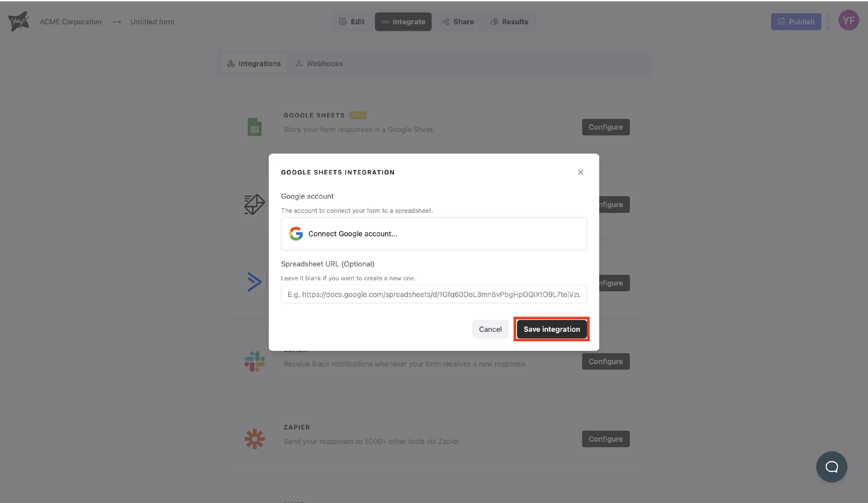
Task: Click the Slack logo icon
Action: click(255, 362)
